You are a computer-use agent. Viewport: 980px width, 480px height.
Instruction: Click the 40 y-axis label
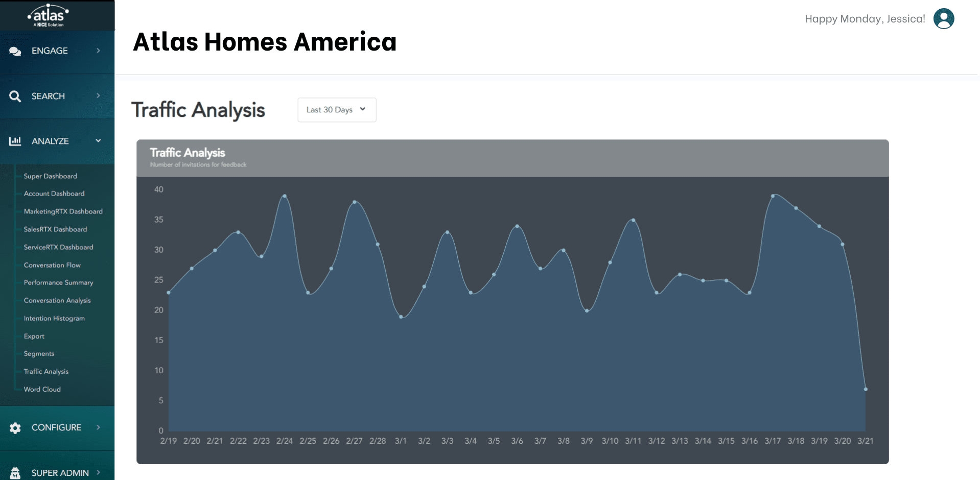tap(159, 189)
